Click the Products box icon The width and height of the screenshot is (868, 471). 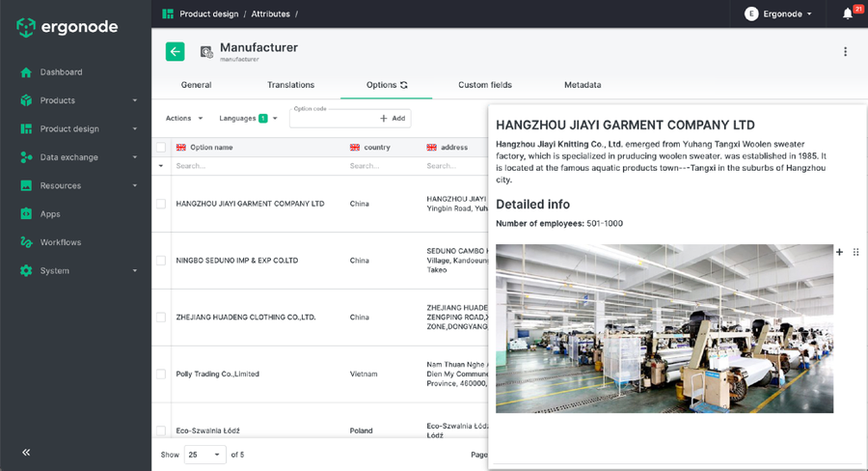(x=26, y=100)
